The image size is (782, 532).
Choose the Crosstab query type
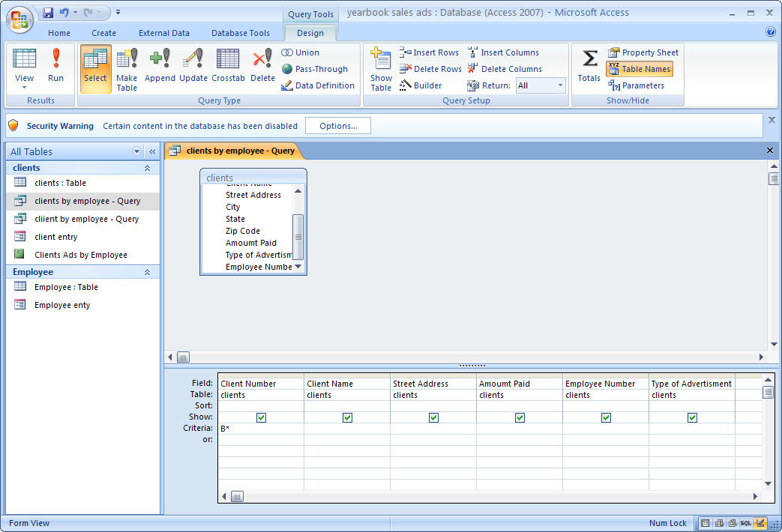point(228,65)
